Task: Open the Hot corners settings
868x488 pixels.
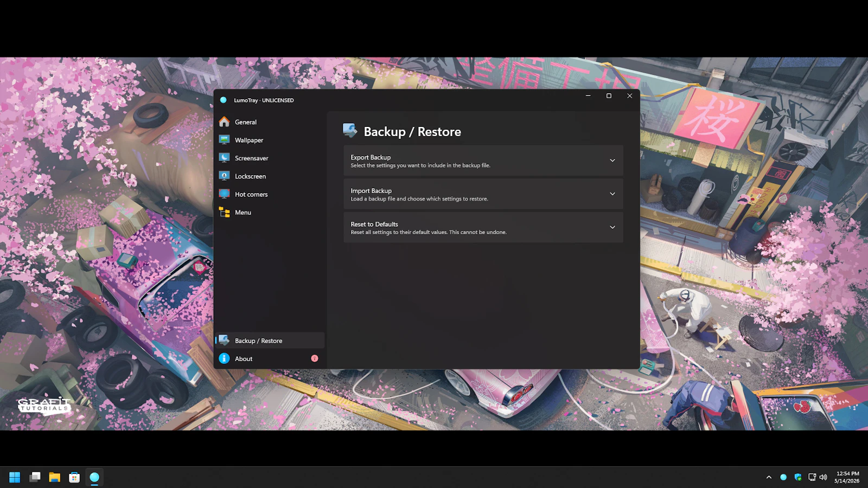Action: pos(270,194)
